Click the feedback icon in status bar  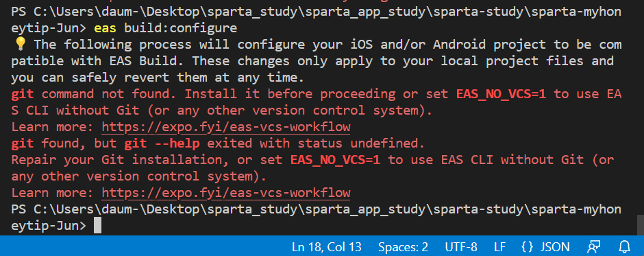594,247
